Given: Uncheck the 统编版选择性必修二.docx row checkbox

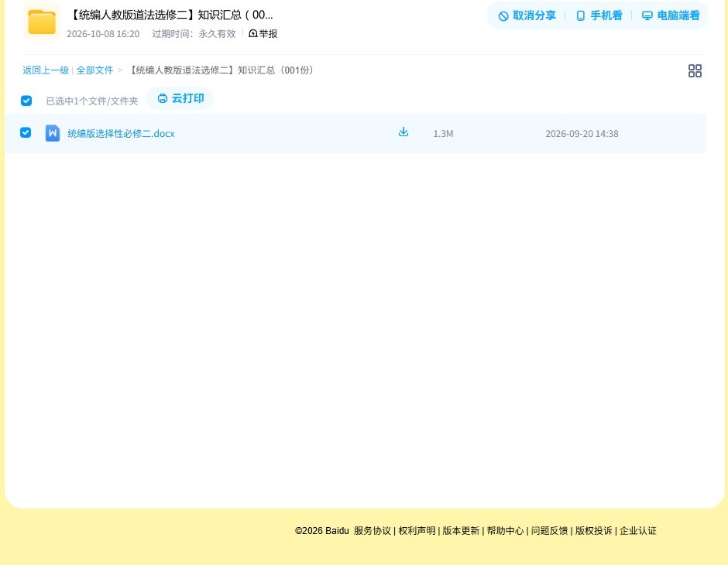Looking at the screenshot, I should pyautogui.click(x=26, y=132).
